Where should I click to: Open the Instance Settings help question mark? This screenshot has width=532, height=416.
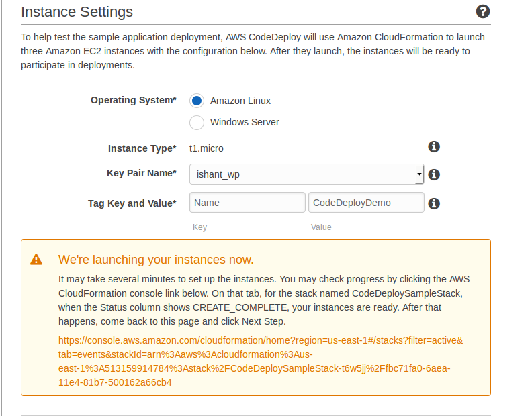click(x=483, y=11)
